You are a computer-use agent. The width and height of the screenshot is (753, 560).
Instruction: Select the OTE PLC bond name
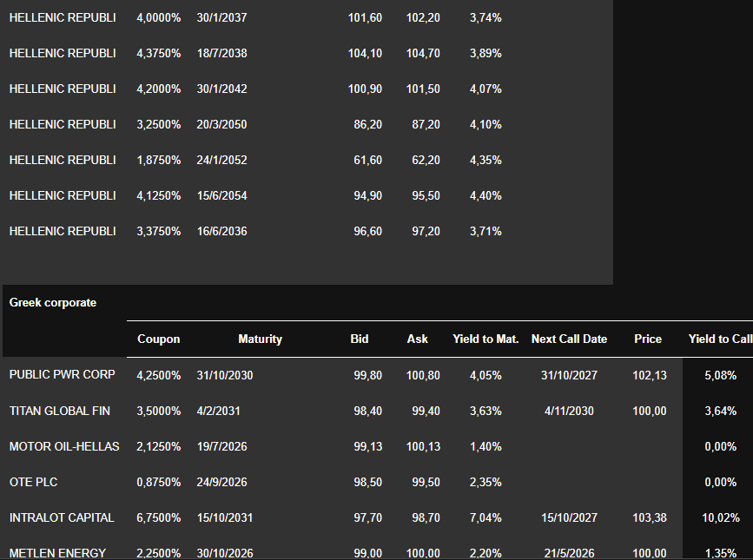click(x=33, y=482)
